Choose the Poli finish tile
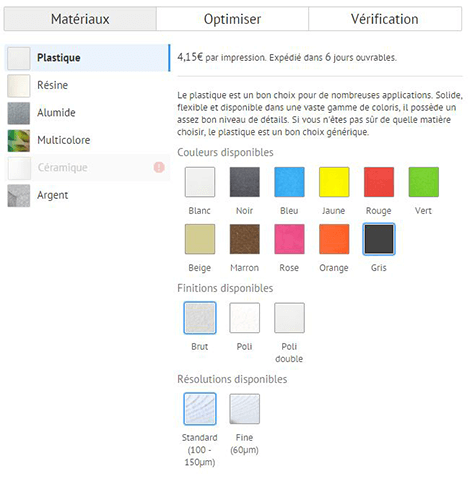 [244, 318]
